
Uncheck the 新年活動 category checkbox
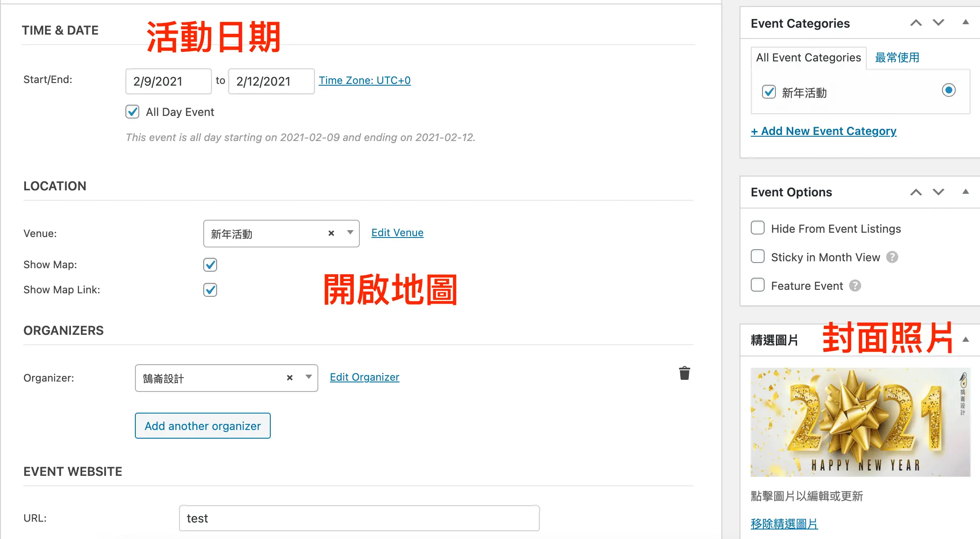[x=769, y=92]
